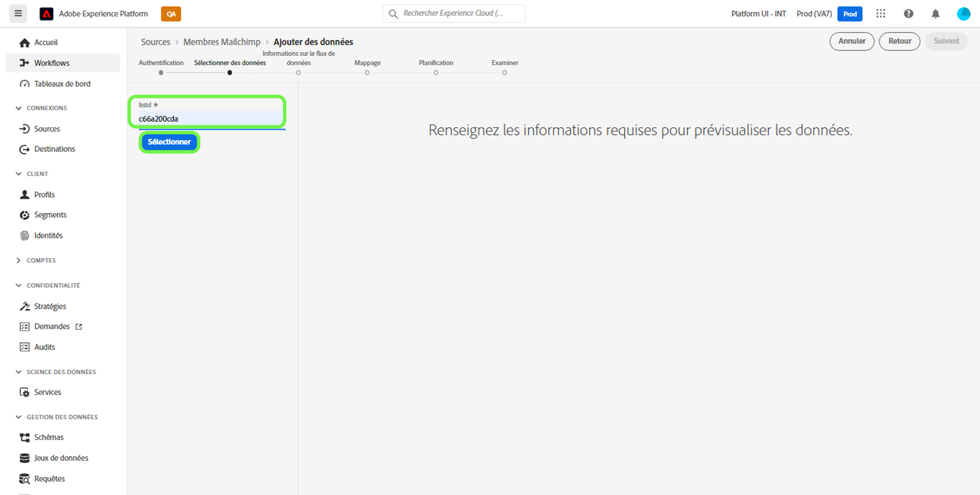Click the Annuler button
The image size is (980, 495).
tap(851, 41)
